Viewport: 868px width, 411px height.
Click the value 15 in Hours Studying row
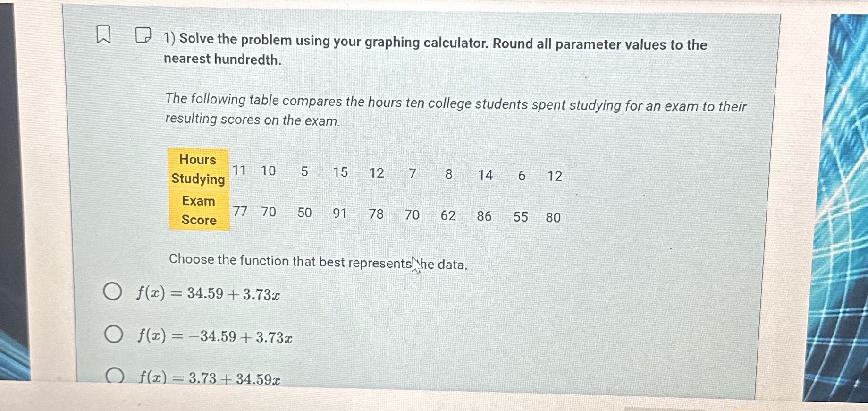(341, 173)
